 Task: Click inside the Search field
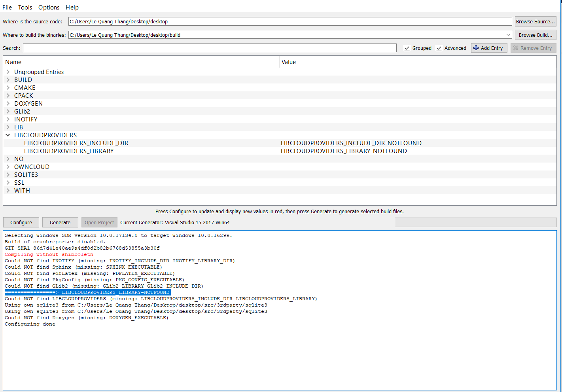coord(210,47)
